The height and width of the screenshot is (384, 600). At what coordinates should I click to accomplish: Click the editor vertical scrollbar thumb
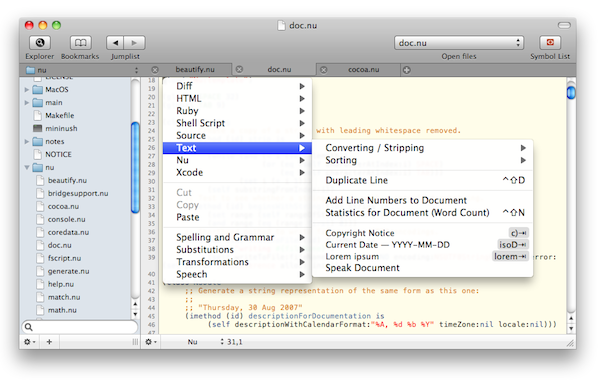(x=571, y=93)
